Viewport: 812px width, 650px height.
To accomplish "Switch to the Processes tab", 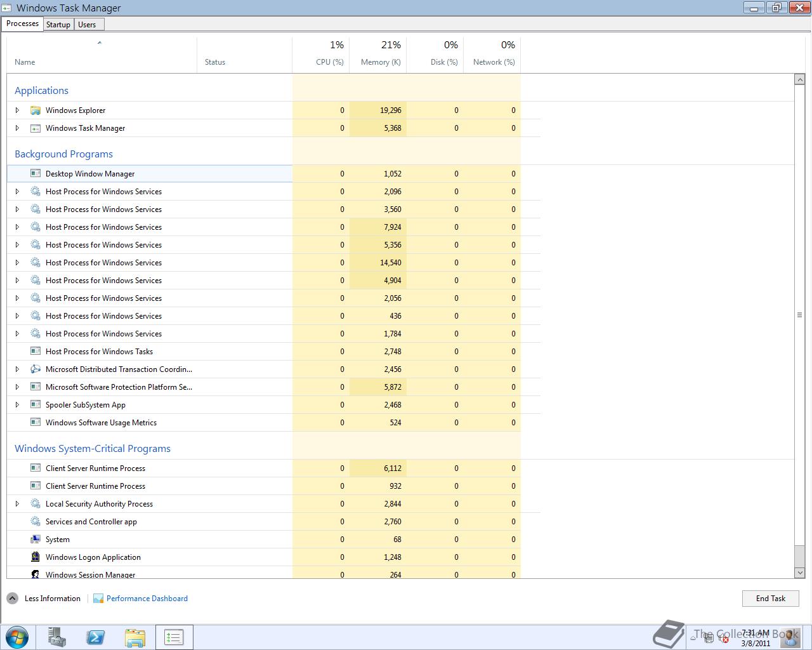I will pos(23,23).
